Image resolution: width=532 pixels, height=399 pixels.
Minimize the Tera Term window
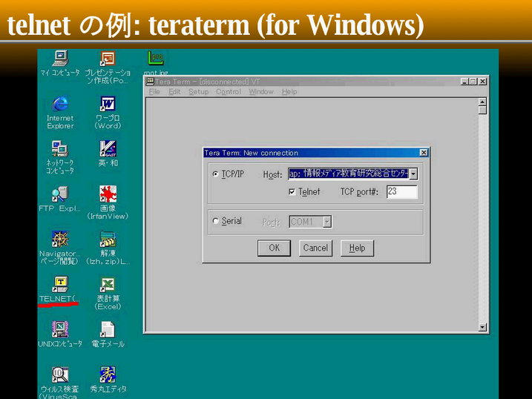coord(464,82)
